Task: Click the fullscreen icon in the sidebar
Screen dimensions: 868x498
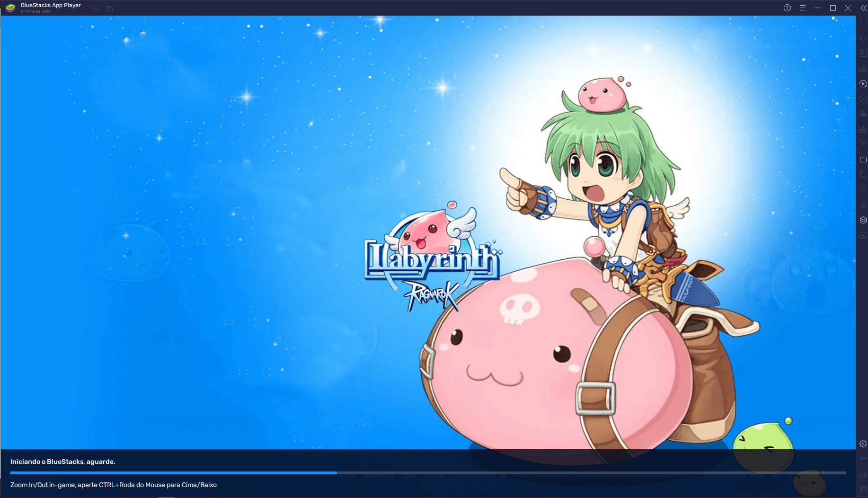Action: tap(863, 23)
